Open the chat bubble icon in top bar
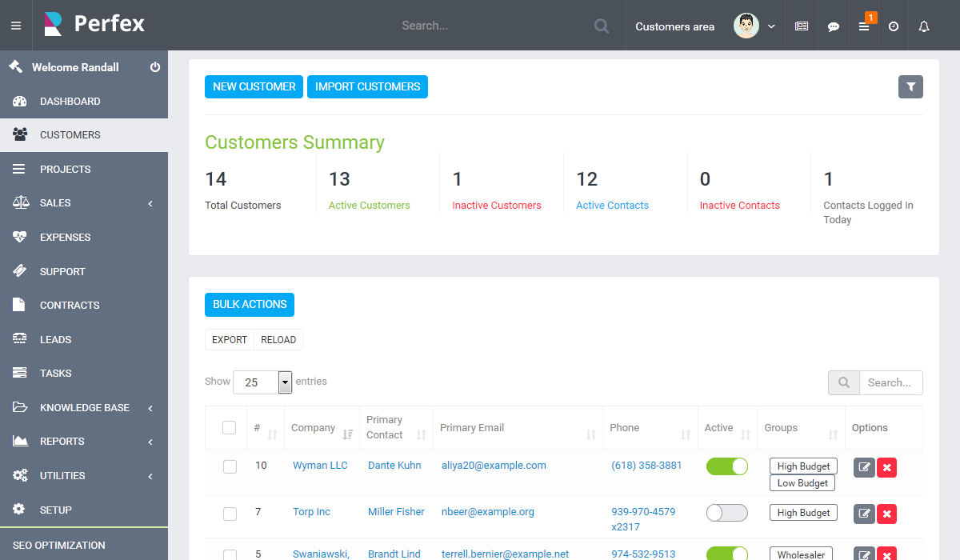Screen dimensions: 960x560 tap(834, 26)
